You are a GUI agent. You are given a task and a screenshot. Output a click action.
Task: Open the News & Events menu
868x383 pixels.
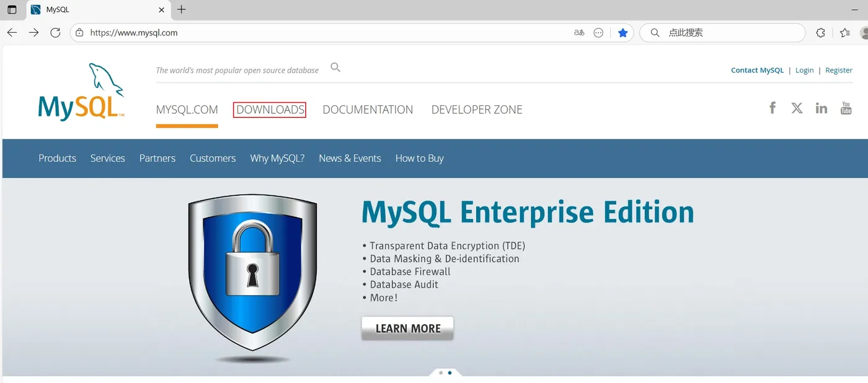350,158
